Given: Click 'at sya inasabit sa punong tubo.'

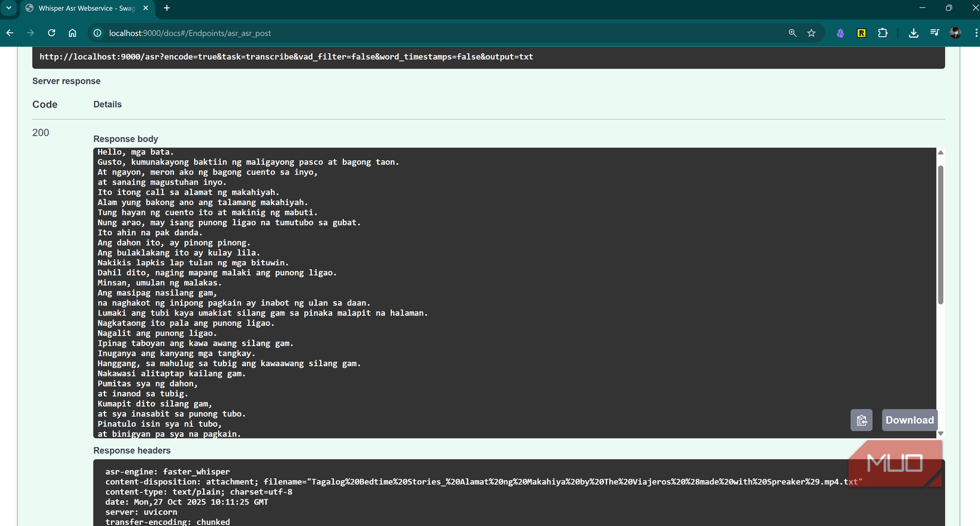Looking at the screenshot, I should tap(172, 414).
